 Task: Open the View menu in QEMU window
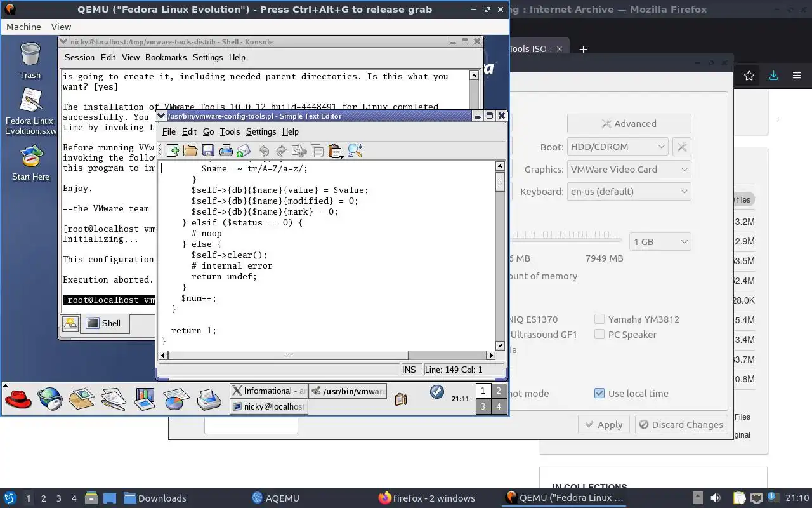tap(61, 27)
